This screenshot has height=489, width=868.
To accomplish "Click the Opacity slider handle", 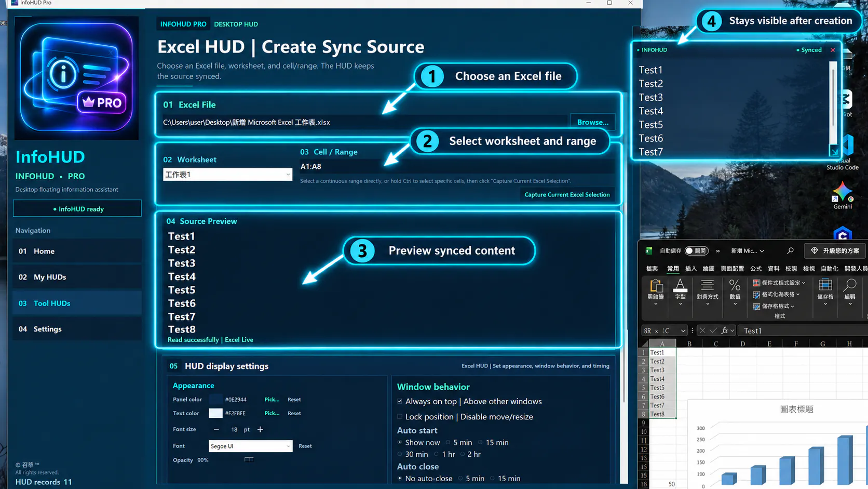I will (x=249, y=459).
